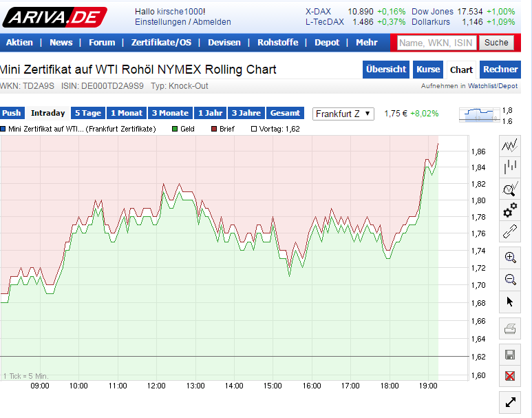Open the Frankfurt Z exchange dropdown
Viewport: 532px width, 418px height.
(x=343, y=114)
